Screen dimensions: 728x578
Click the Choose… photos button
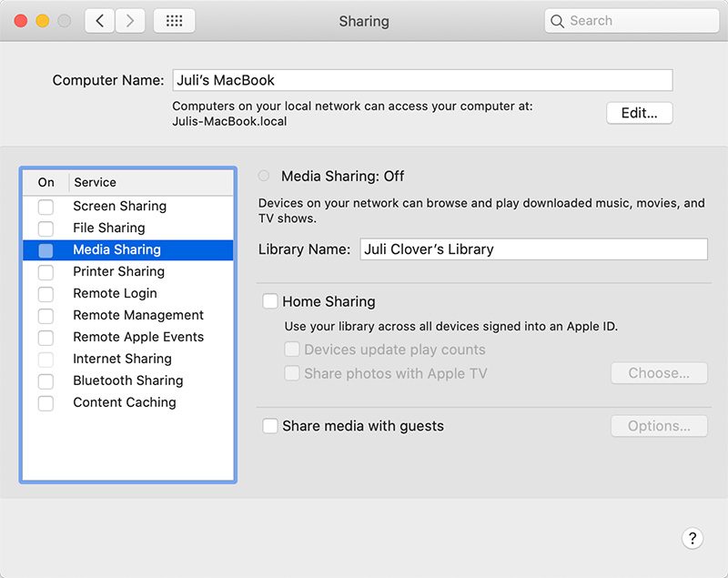(659, 373)
